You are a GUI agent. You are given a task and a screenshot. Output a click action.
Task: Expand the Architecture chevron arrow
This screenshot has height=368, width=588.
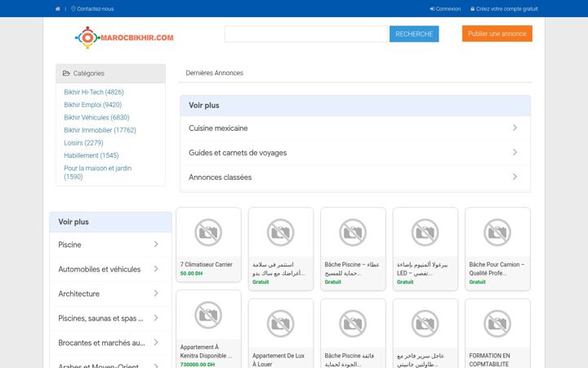tap(156, 294)
